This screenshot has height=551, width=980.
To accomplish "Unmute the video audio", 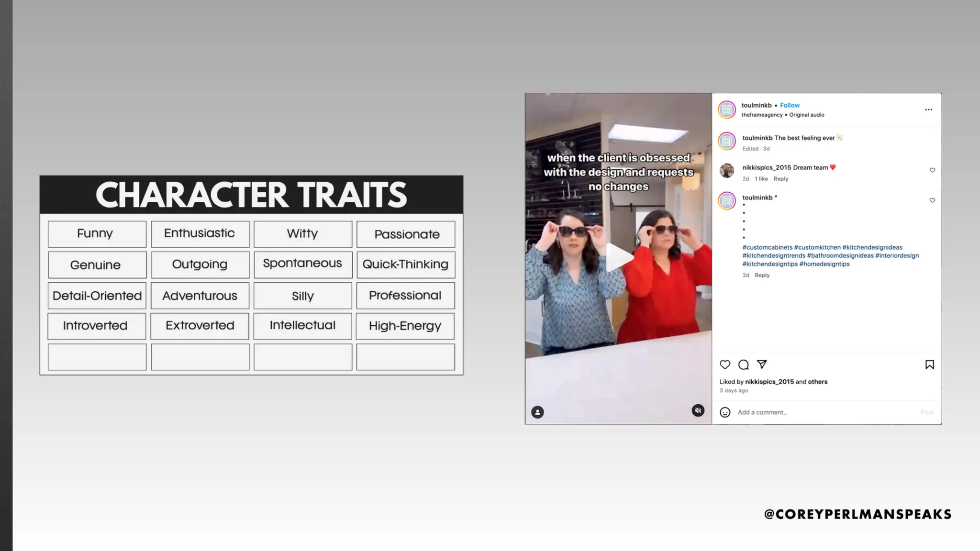I will coord(698,410).
